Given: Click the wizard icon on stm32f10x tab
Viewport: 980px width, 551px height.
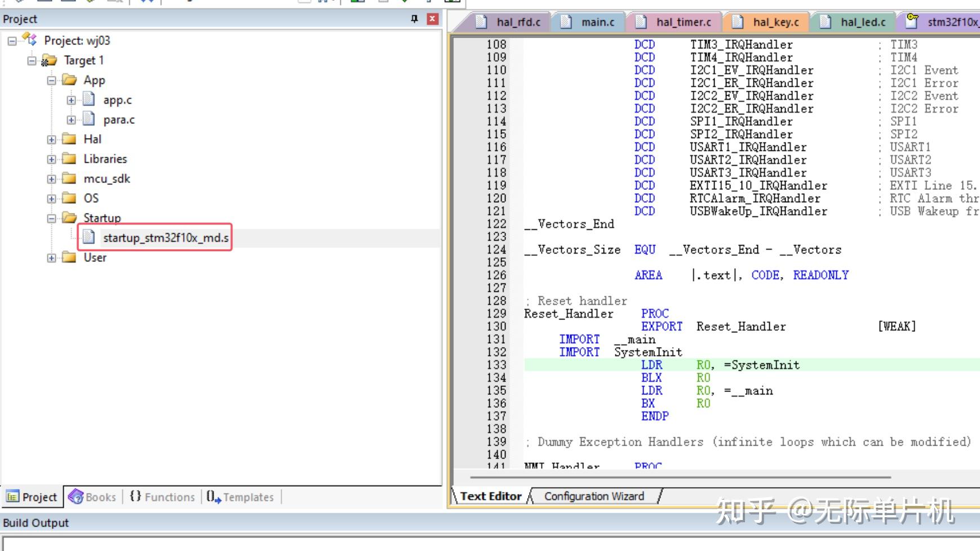Looking at the screenshot, I should click(912, 21).
